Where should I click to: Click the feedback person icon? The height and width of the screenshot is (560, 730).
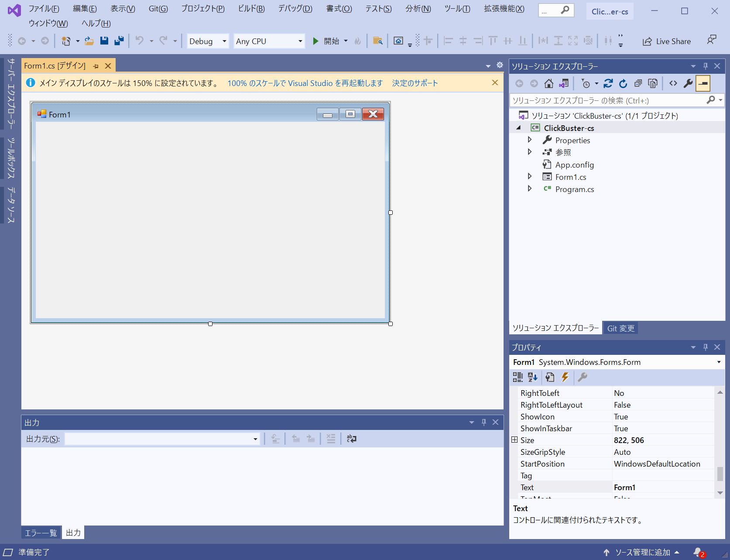coord(712,40)
